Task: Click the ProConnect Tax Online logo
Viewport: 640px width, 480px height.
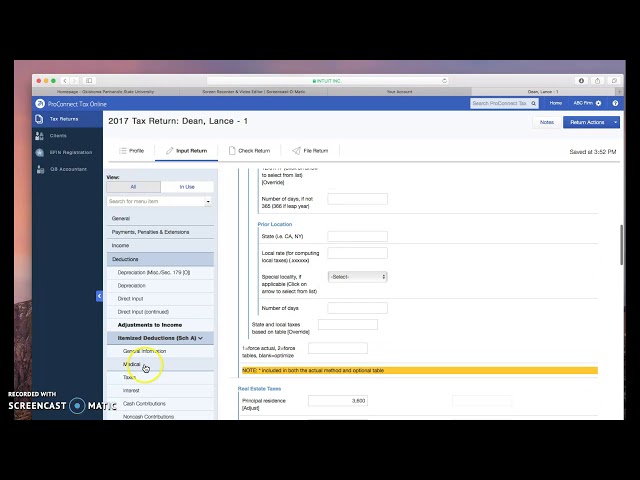Action: 40,104
